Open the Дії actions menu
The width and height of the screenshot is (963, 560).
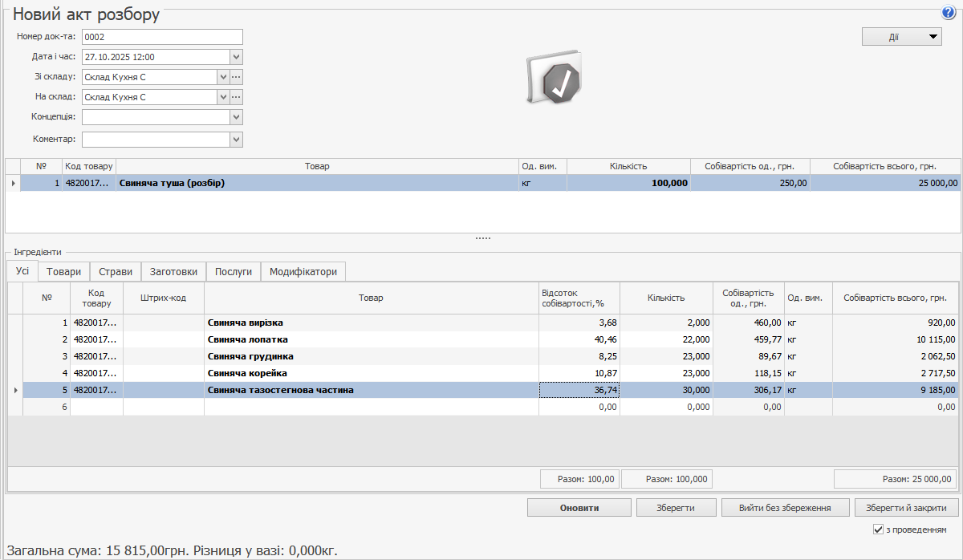coord(901,36)
